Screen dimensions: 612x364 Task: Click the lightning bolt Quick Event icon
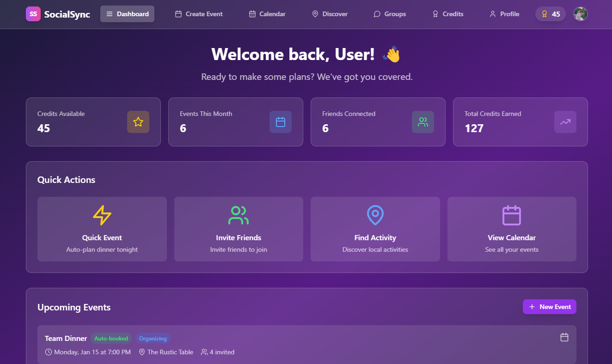(102, 215)
